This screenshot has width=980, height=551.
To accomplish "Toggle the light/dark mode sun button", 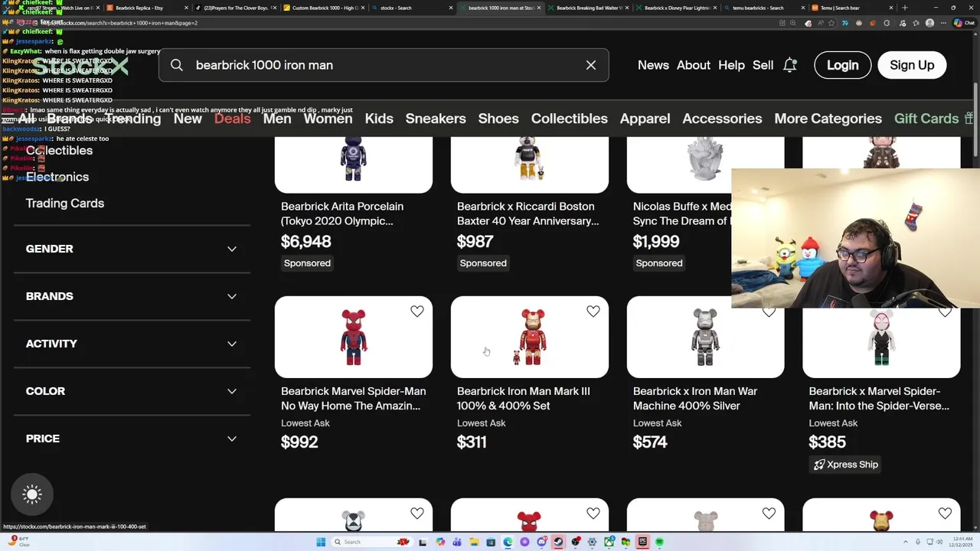I will click(x=32, y=494).
